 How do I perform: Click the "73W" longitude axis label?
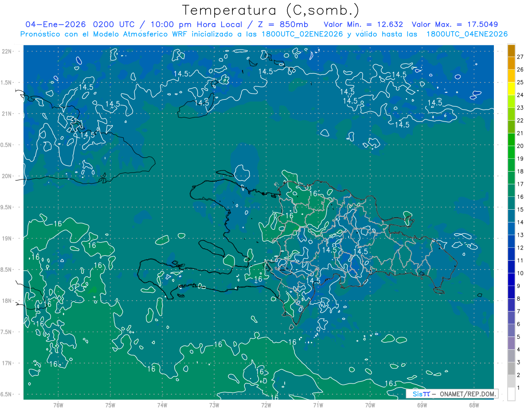tap(214, 405)
